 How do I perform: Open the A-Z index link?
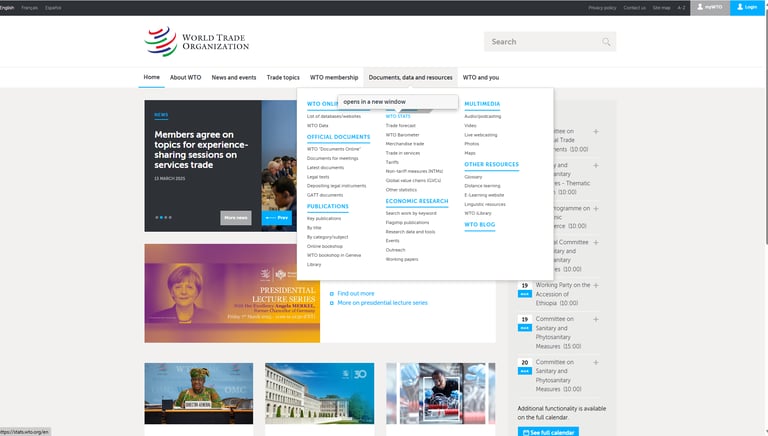point(681,8)
